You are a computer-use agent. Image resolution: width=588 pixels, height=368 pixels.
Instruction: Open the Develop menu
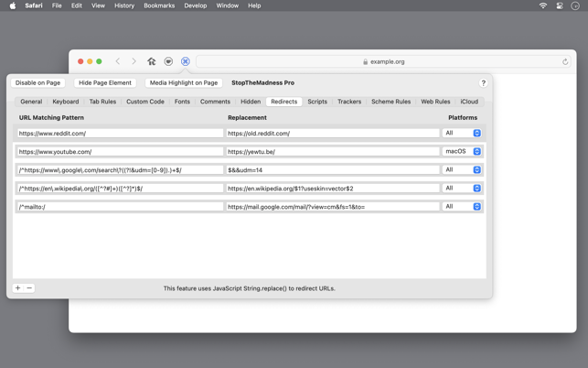196,5
